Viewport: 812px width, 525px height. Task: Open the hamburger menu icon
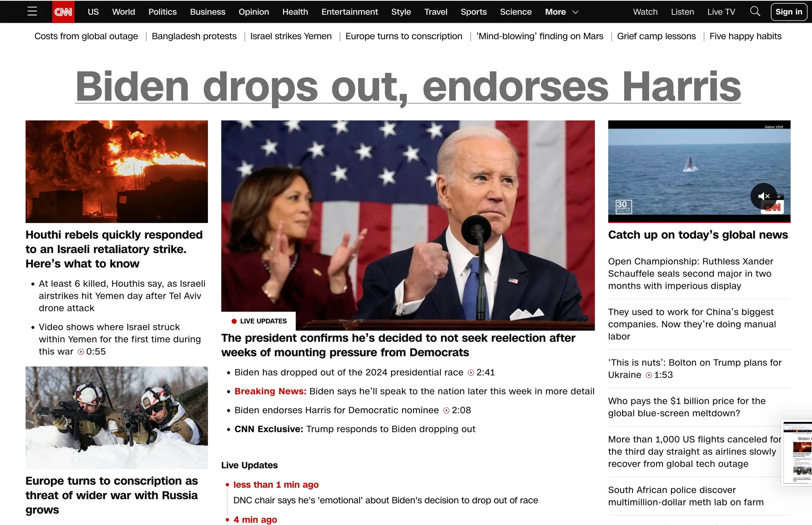pyautogui.click(x=32, y=12)
